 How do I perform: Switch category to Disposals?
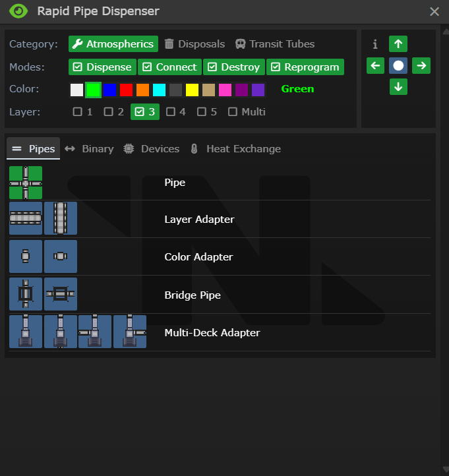tap(195, 44)
